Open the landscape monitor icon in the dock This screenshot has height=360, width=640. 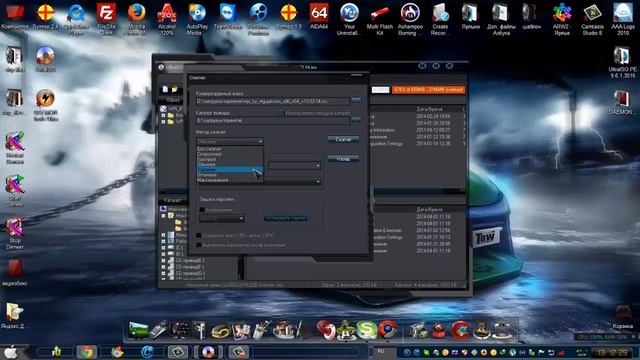[x=138, y=330]
